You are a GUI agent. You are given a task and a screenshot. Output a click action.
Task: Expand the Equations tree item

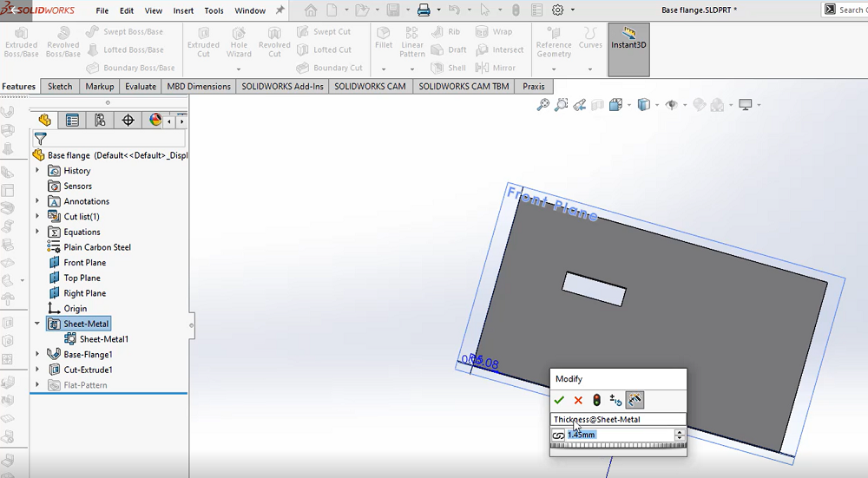(37, 232)
